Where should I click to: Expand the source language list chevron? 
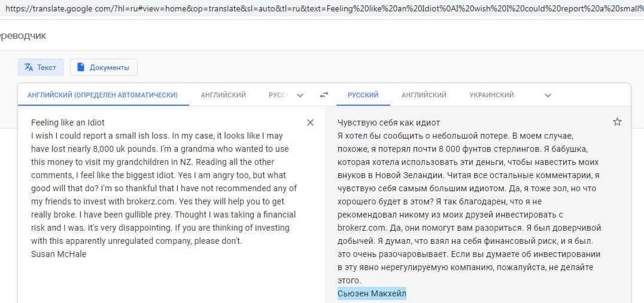pyautogui.click(x=300, y=95)
